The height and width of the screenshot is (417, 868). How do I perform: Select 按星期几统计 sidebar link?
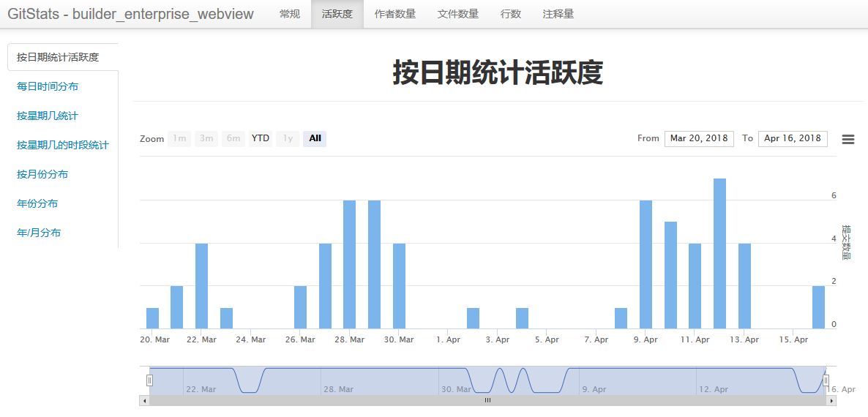[x=48, y=116]
